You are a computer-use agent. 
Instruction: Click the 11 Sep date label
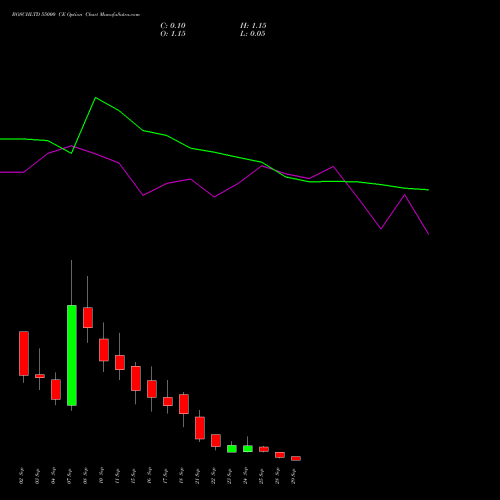point(118,476)
